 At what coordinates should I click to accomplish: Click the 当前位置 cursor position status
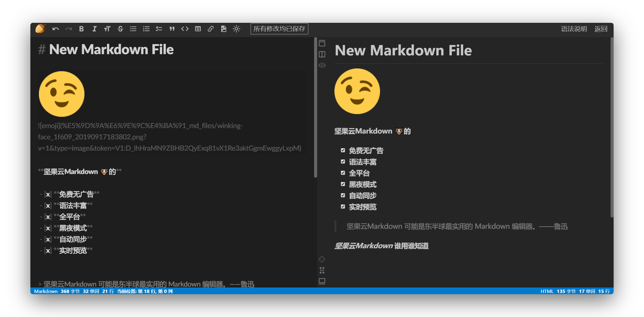pyautogui.click(x=145, y=291)
